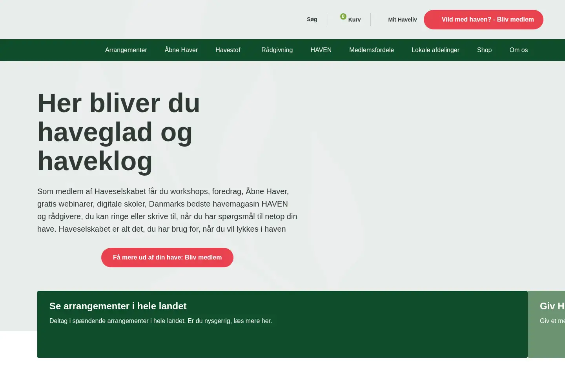Viewport: 565px width, 392px height.
Task: Select Åbne Haver in navigation
Action: coord(181,50)
